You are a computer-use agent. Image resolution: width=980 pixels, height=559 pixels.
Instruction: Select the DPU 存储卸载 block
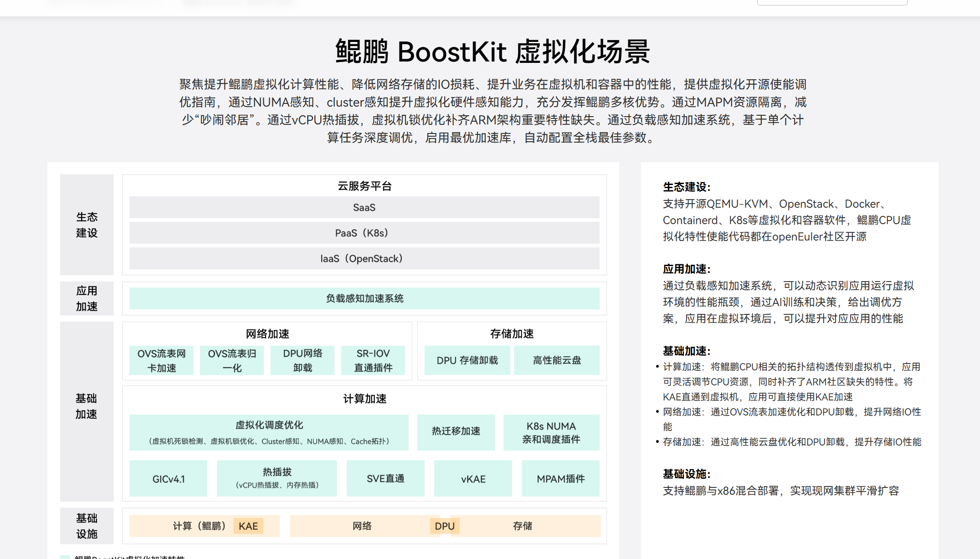(467, 360)
